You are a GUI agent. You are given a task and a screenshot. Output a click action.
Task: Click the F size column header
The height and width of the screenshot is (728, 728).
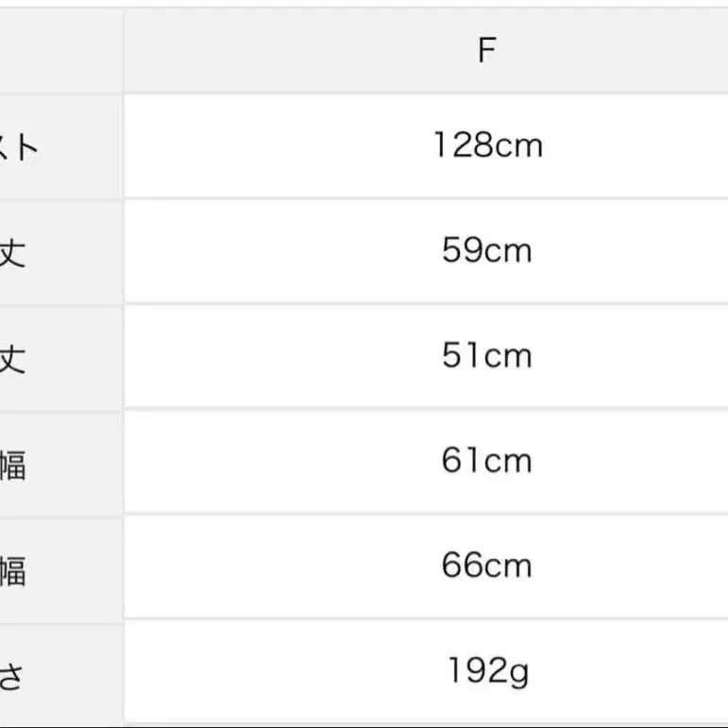[x=486, y=50]
